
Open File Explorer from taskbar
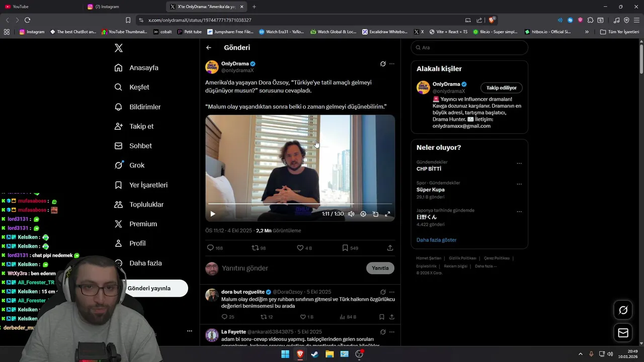click(x=330, y=354)
